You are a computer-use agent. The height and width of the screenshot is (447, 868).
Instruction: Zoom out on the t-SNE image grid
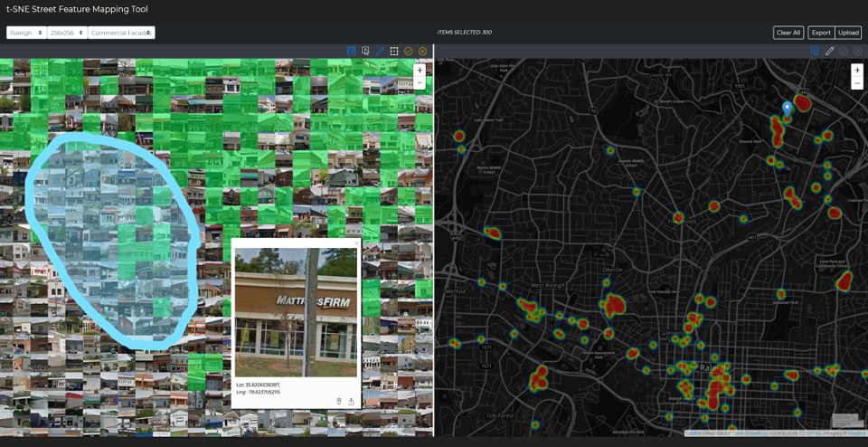coord(420,82)
